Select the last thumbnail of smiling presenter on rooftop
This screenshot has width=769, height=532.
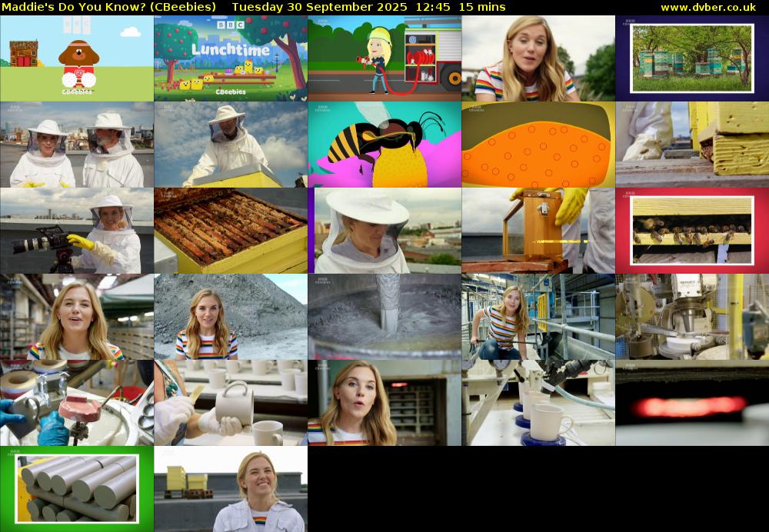[231, 489]
